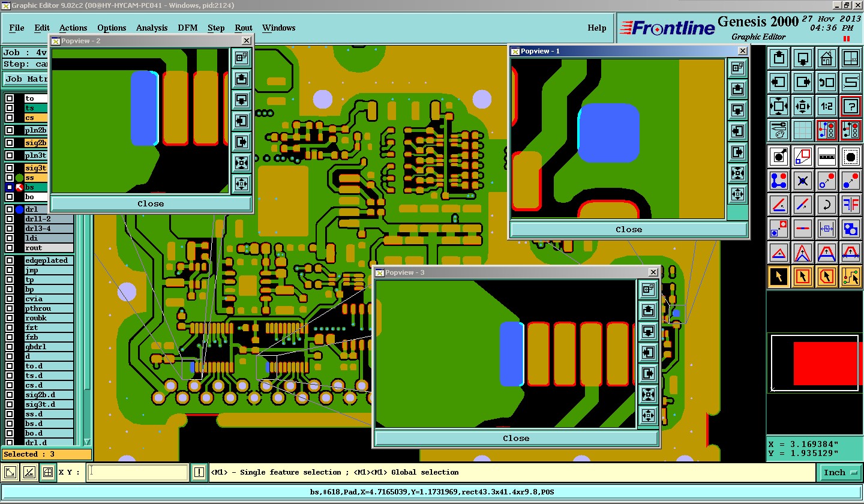Toggle the checkbox for layer pln2b
864x504 pixels.
click(x=10, y=130)
